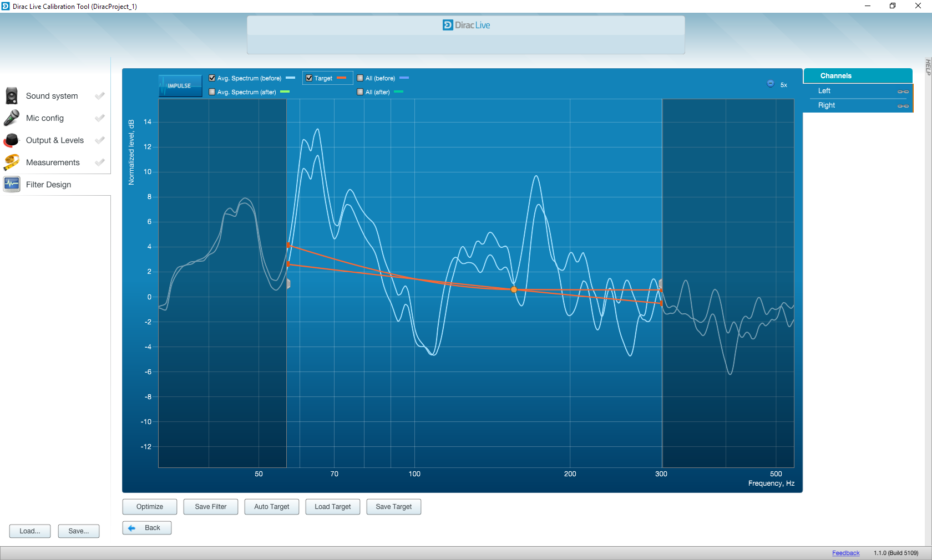Click the purple All (before) legend swatch
932x560 pixels.
[404, 78]
